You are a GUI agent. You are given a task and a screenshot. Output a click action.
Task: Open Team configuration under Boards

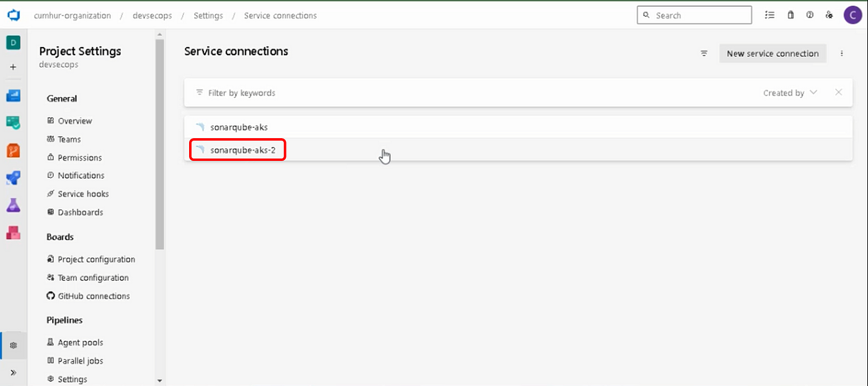pyautogui.click(x=88, y=278)
